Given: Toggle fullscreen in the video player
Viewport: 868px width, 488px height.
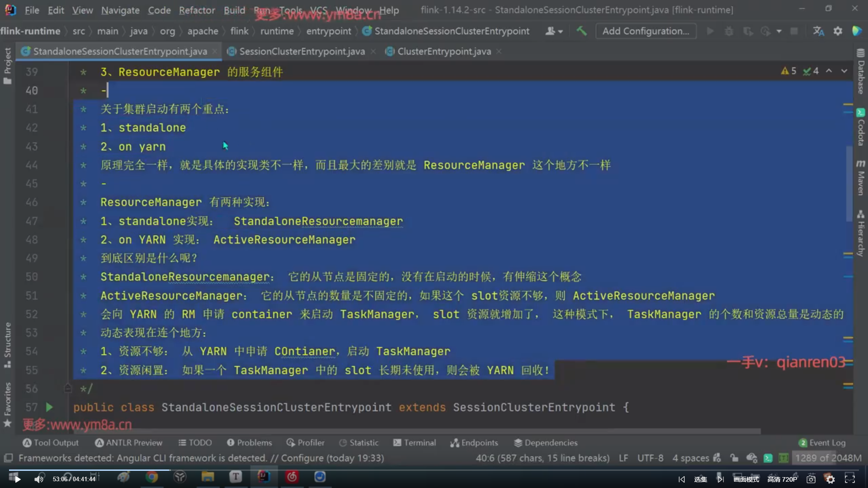Looking at the screenshot, I should pyautogui.click(x=849, y=479).
